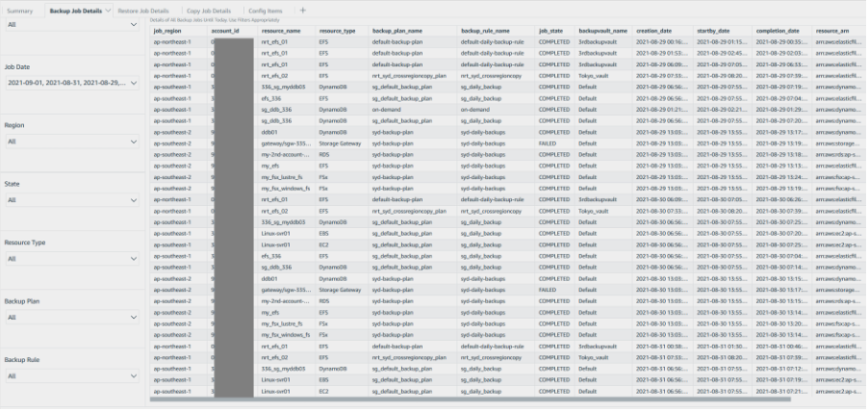The width and height of the screenshot is (868, 411).
Task: Open the Resource Type filter dropdown
Action: [x=71, y=259]
